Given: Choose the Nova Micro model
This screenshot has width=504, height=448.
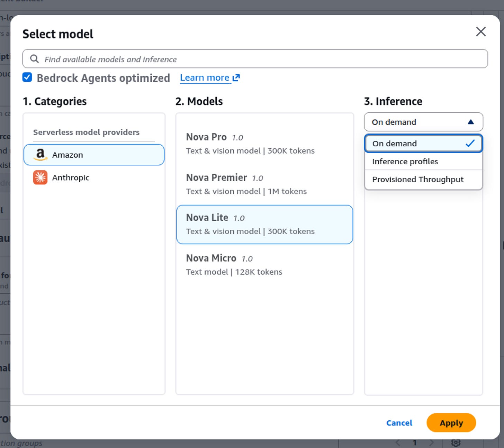Looking at the screenshot, I should [x=264, y=265].
